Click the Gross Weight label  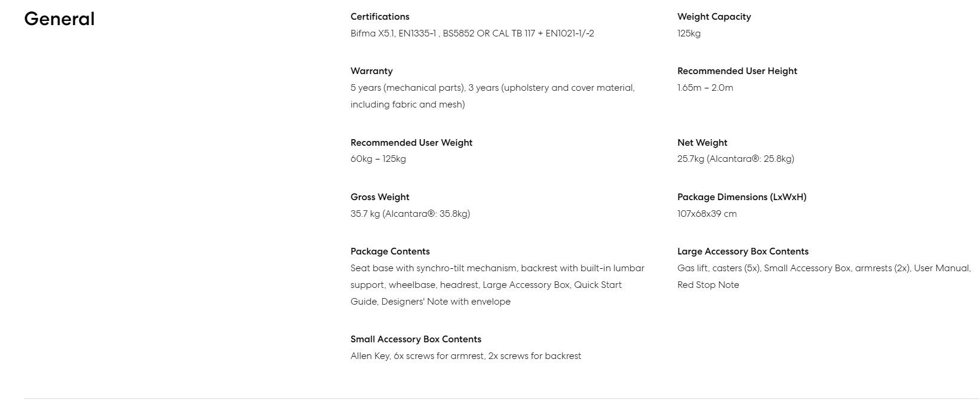coord(380,197)
